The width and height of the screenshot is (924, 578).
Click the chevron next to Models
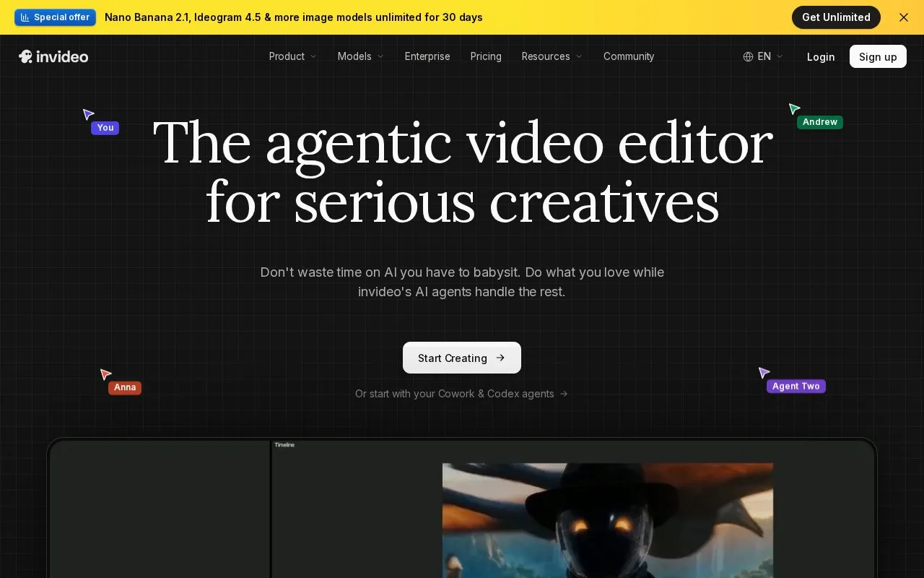[x=380, y=56]
